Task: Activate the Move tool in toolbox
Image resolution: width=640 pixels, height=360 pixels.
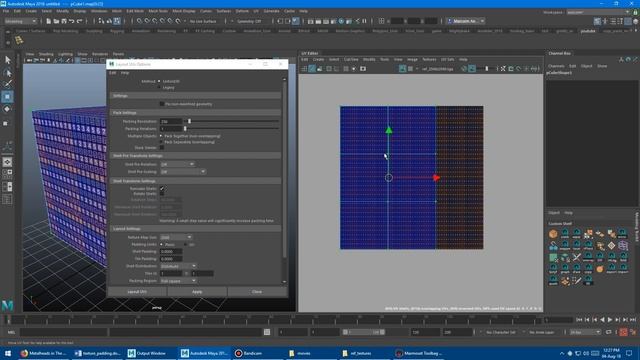Action: coord(7,97)
